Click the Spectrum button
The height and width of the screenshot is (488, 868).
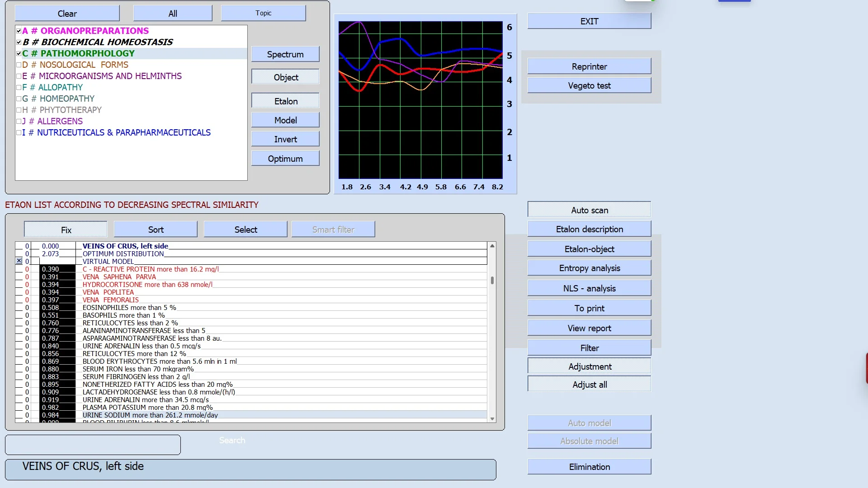(x=285, y=54)
